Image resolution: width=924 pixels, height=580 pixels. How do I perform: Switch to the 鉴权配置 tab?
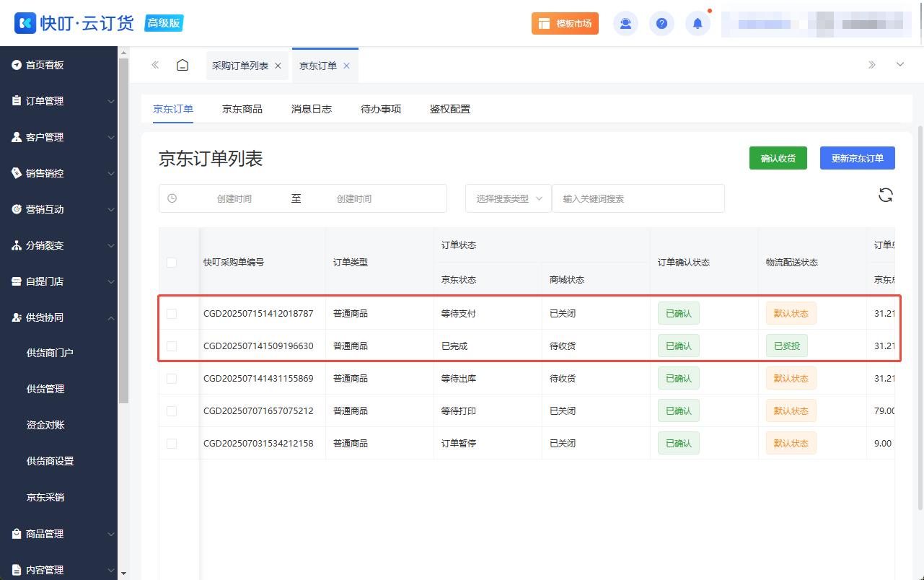(450, 109)
